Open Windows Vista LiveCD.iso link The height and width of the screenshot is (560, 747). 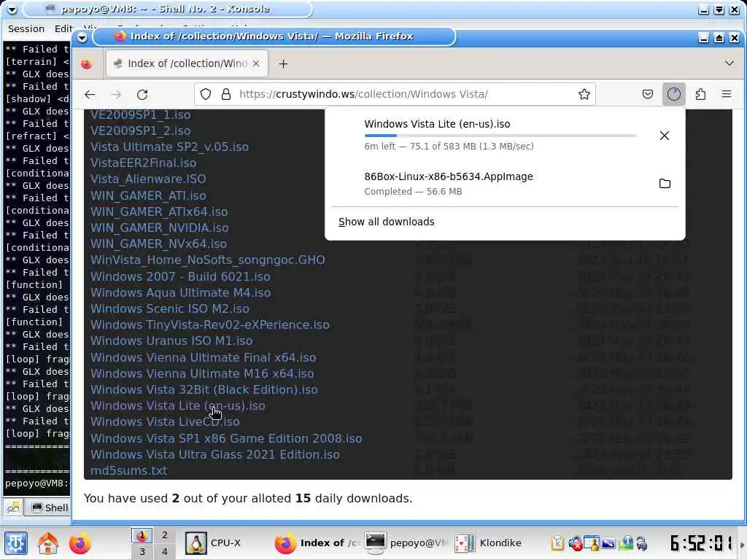click(x=166, y=422)
